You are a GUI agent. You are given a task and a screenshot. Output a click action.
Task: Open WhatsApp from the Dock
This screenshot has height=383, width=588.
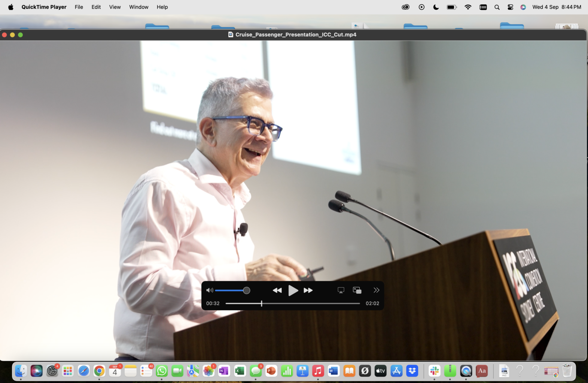pyautogui.click(x=162, y=371)
